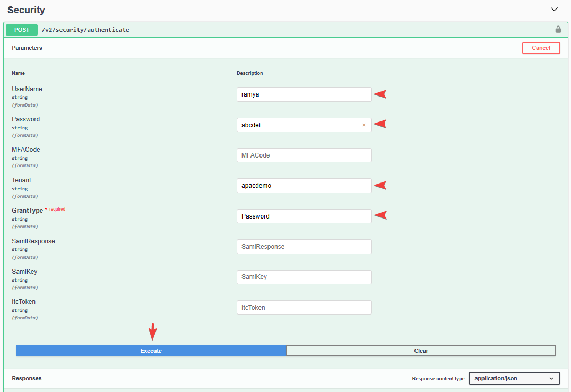571x392 pixels.
Task: Click the authorization lock icon
Action: pos(558,30)
